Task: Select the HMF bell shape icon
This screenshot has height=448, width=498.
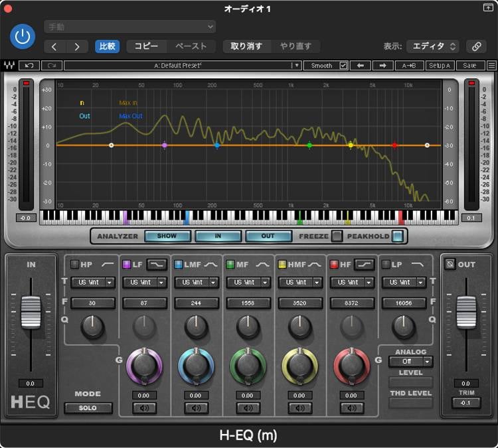Action: (x=315, y=264)
